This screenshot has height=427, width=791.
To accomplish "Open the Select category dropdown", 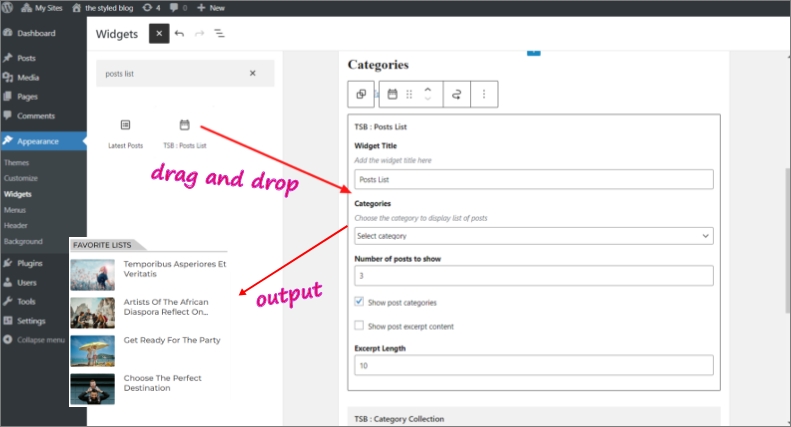I will pos(533,236).
